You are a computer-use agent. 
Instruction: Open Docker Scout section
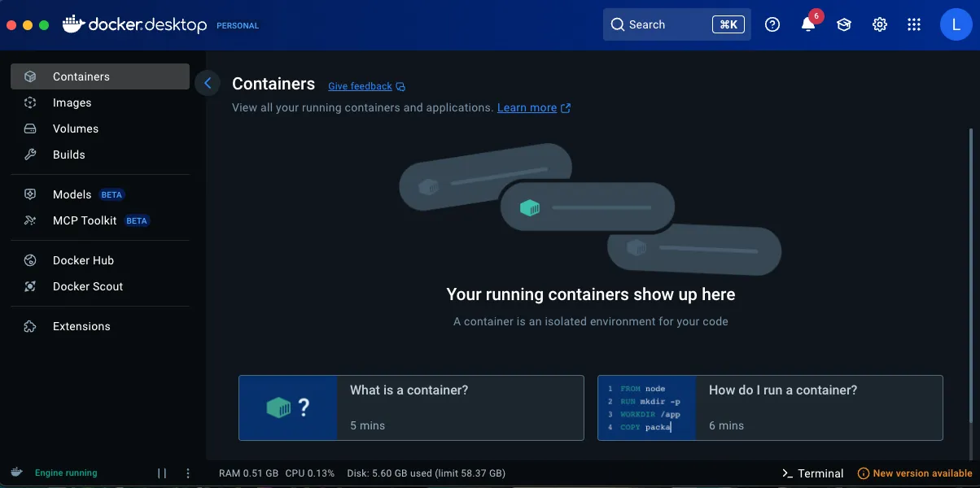100,286
